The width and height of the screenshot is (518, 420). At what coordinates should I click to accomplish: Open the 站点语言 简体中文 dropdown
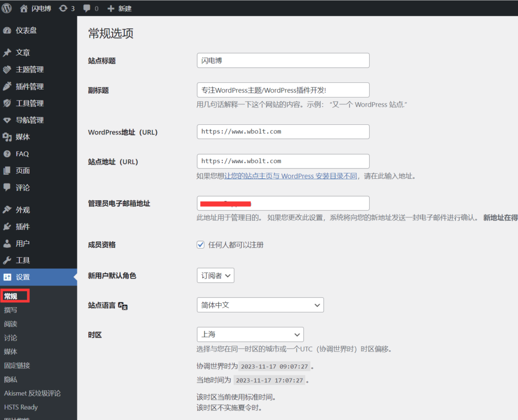pos(261,305)
